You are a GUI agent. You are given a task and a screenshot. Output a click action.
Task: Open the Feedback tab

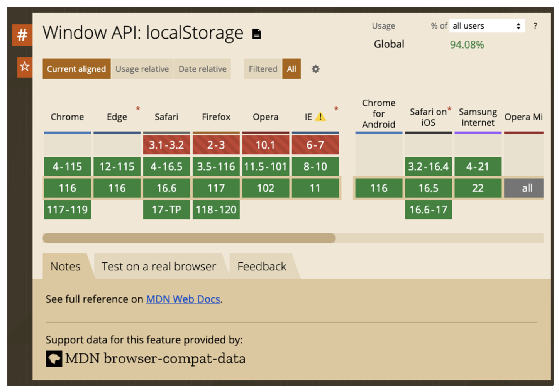(x=262, y=266)
